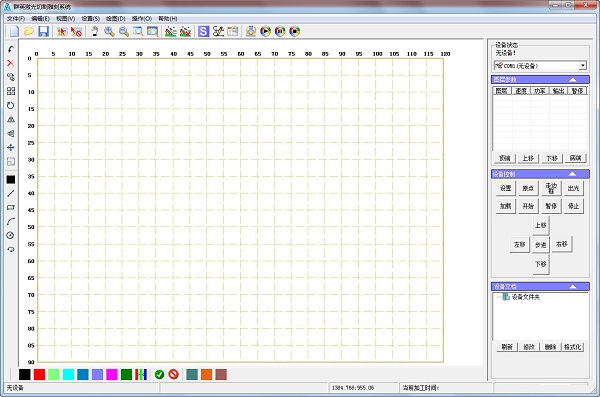
Task: Select the hand pan tool in toolbar
Action: (95, 31)
